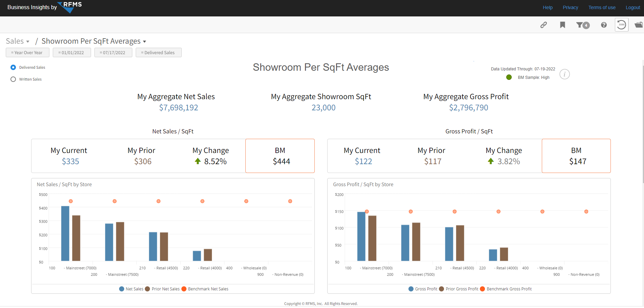Image resolution: width=644 pixels, height=308 pixels.
Task: Click the $335 My Current value
Action: pos(70,161)
